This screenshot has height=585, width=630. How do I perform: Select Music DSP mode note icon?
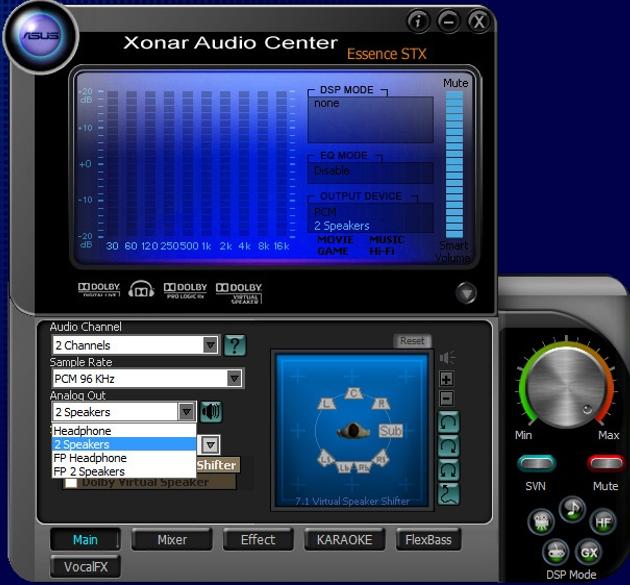(x=572, y=509)
